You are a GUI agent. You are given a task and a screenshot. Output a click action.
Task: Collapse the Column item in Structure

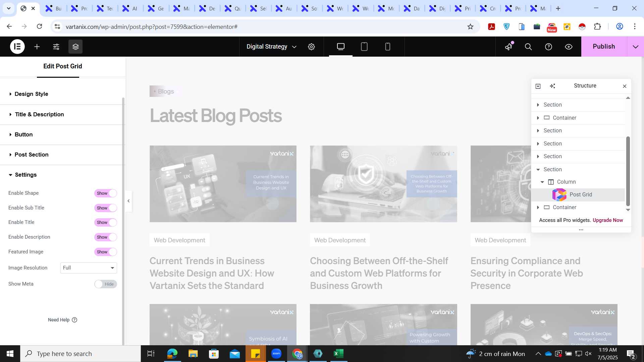pyautogui.click(x=542, y=182)
